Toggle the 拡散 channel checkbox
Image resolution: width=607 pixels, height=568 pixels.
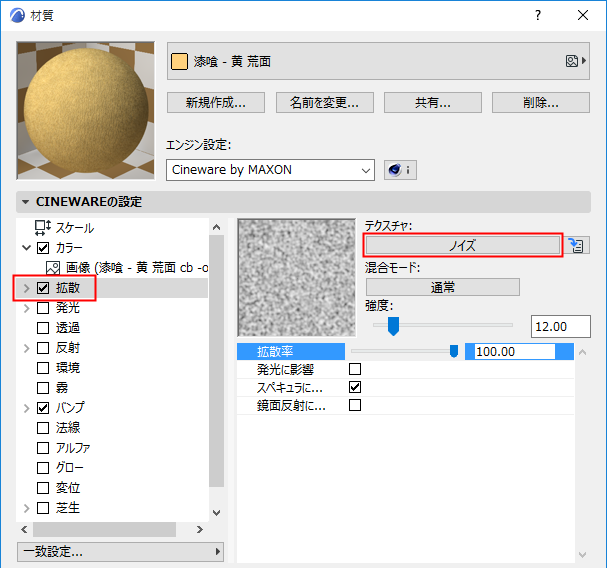pyautogui.click(x=43, y=288)
